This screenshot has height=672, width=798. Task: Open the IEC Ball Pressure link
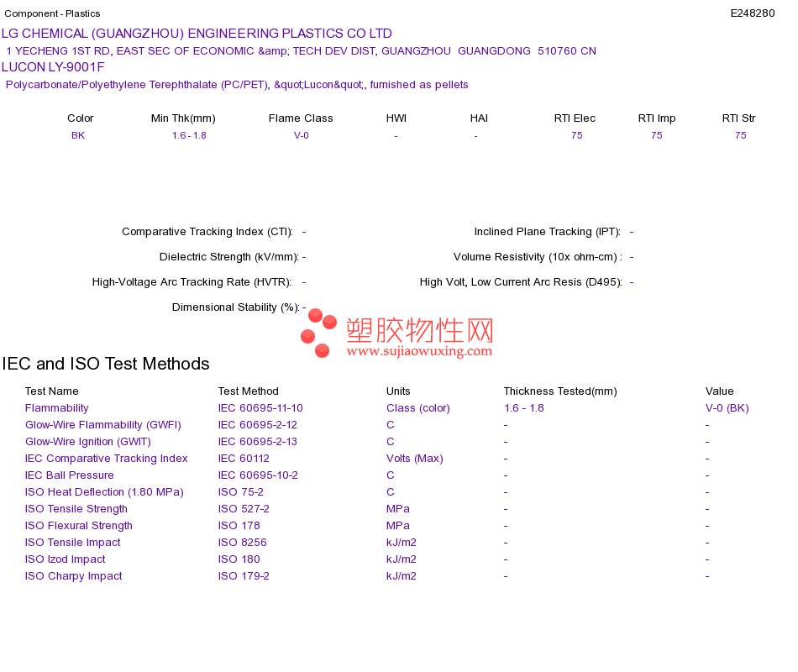pyautogui.click(x=69, y=475)
